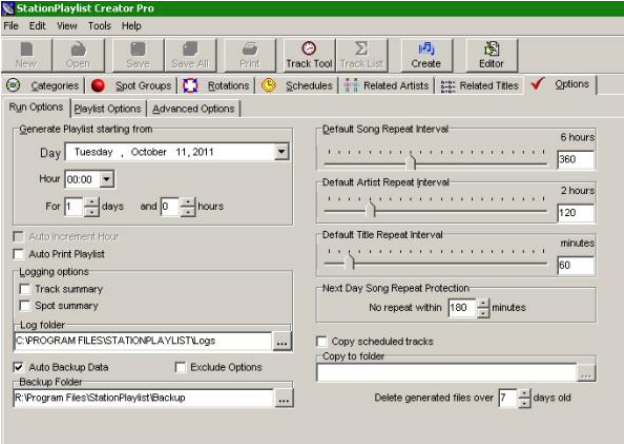Decrease the hours spinner

coord(187,211)
